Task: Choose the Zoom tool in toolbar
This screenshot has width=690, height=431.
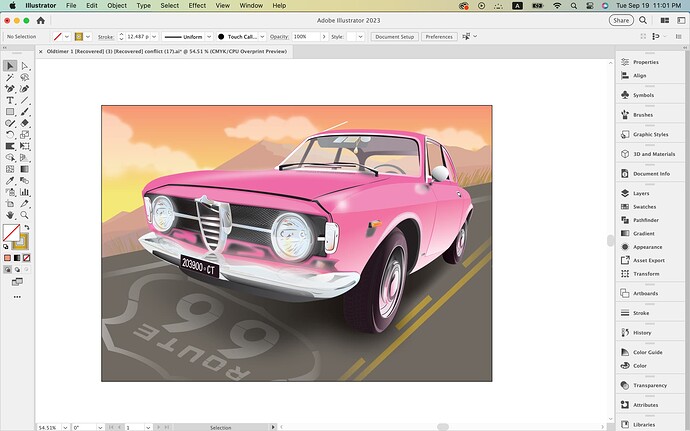Action: 24,214
